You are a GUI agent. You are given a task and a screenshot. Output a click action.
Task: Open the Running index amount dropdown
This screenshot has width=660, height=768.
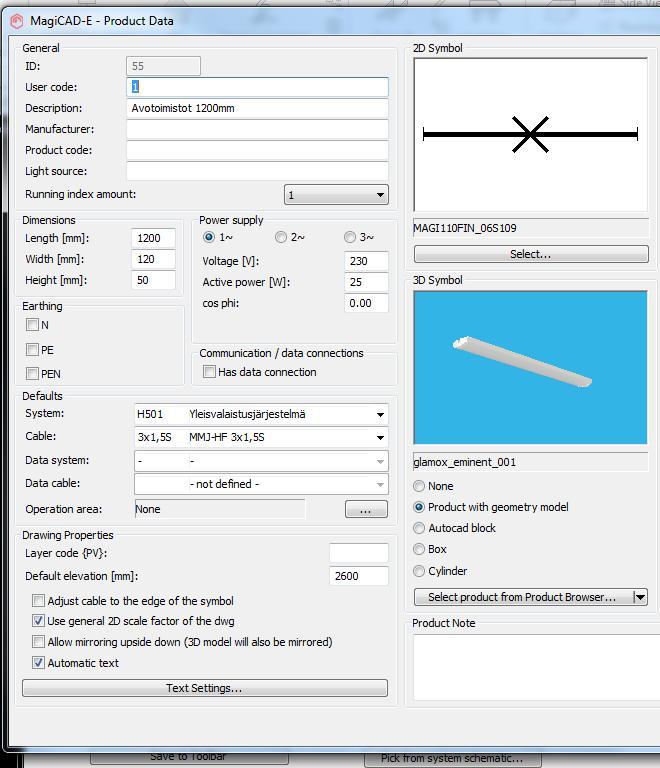click(336, 195)
